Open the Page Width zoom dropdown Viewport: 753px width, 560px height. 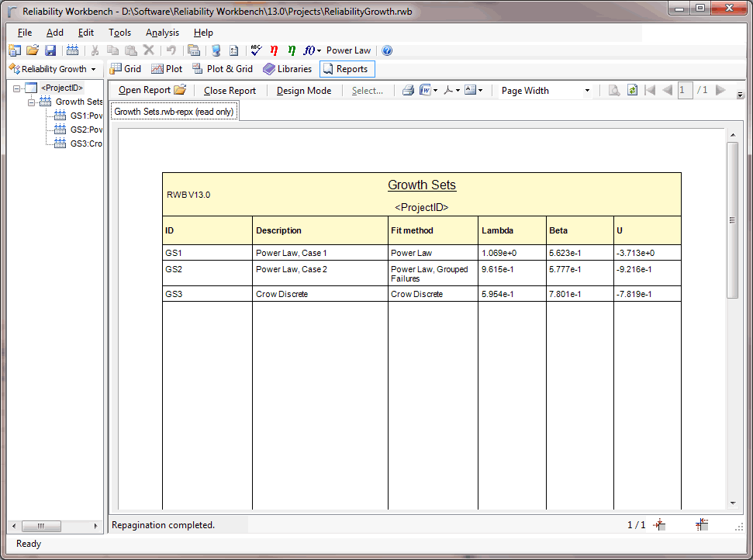pyautogui.click(x=586, y=91)
